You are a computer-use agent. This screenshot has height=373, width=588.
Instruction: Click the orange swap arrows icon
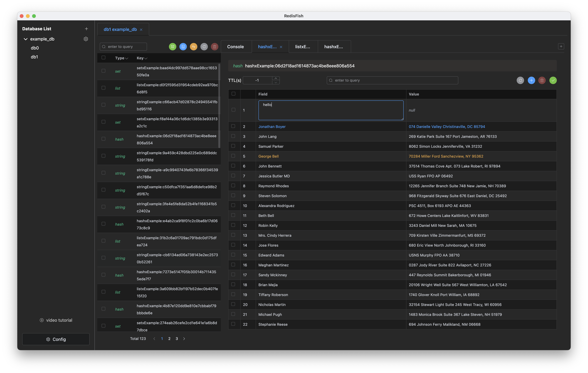click(x=193, y=47)
